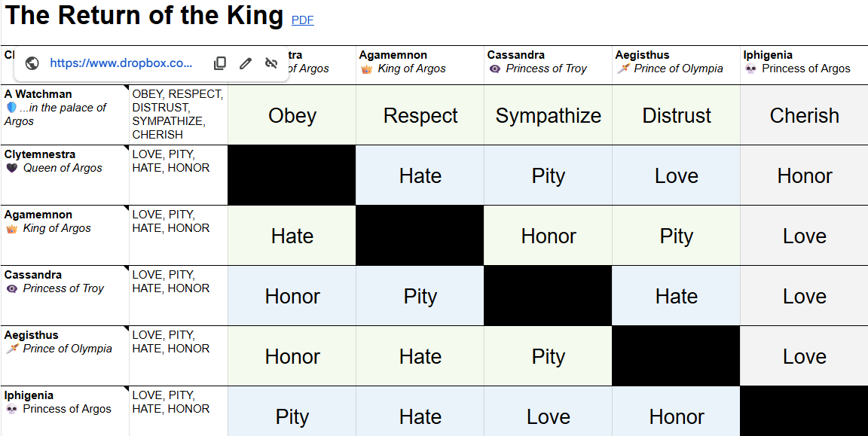Select the 'Cherish' cell under Iphigenia

804,115
